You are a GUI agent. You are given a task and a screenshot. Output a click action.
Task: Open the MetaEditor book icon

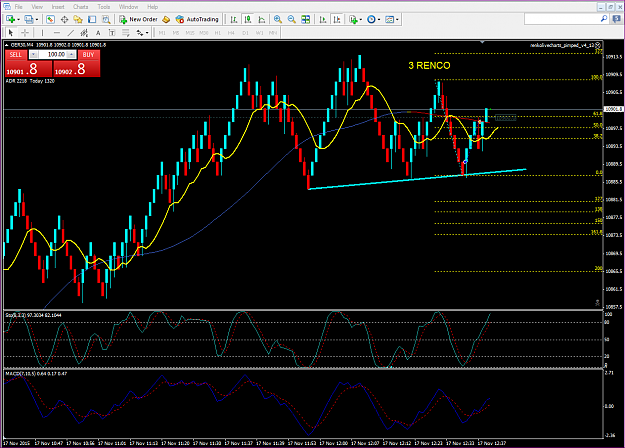coord(166,19)
